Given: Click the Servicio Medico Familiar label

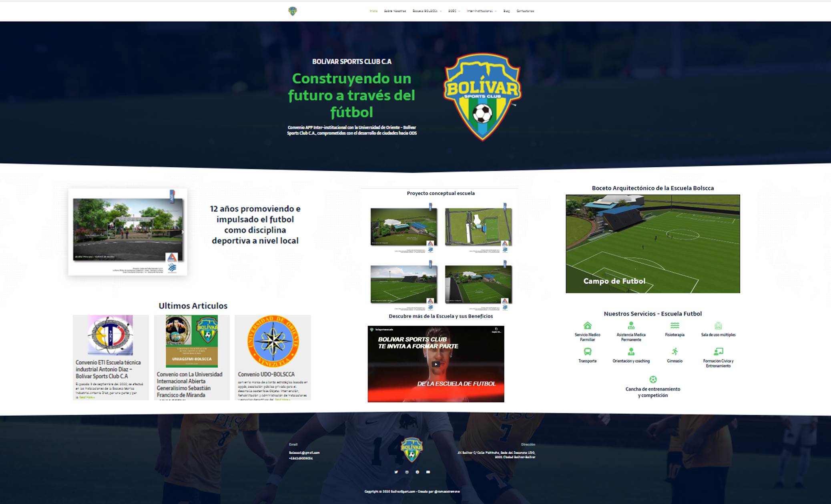Looking at the screenshot, I should (587, 337).
